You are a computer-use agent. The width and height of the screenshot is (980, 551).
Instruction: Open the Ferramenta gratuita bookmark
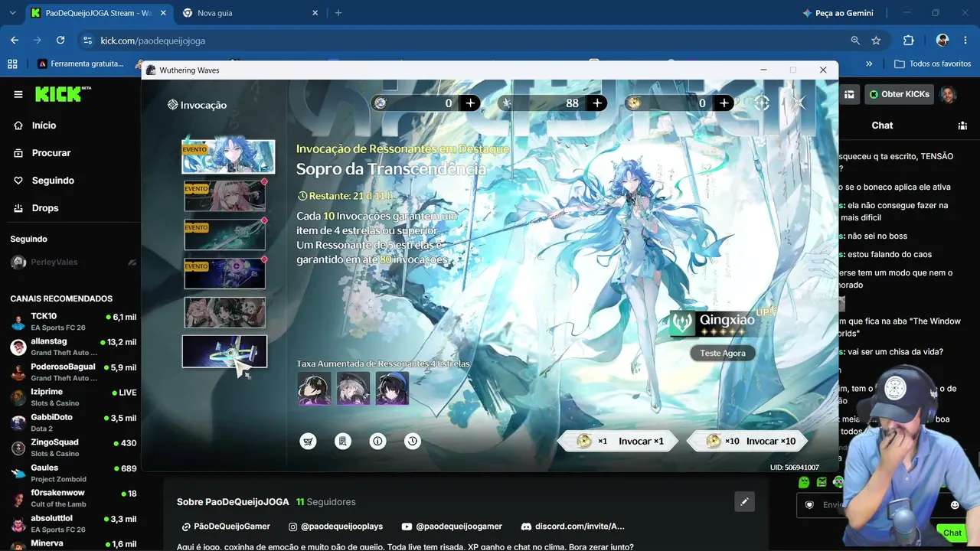[80, 64]
